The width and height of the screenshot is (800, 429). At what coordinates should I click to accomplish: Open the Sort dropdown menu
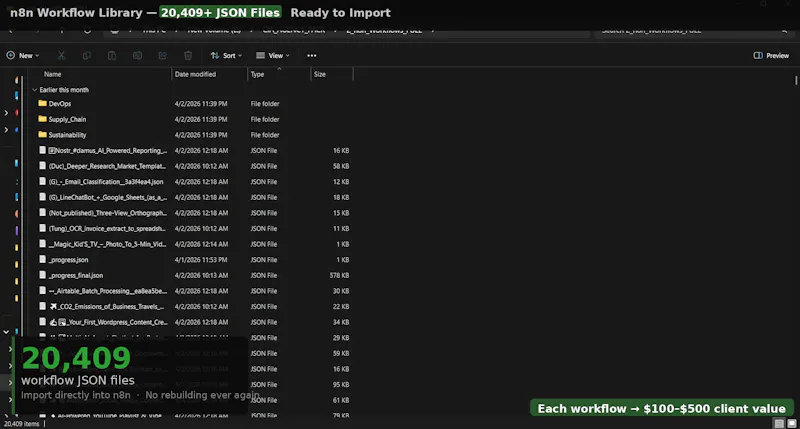coord(226,56)
